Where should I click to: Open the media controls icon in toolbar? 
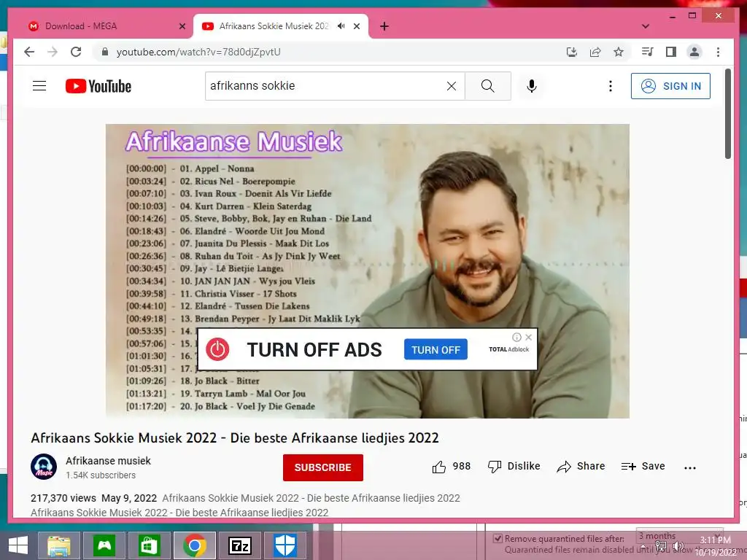(648, 52)
